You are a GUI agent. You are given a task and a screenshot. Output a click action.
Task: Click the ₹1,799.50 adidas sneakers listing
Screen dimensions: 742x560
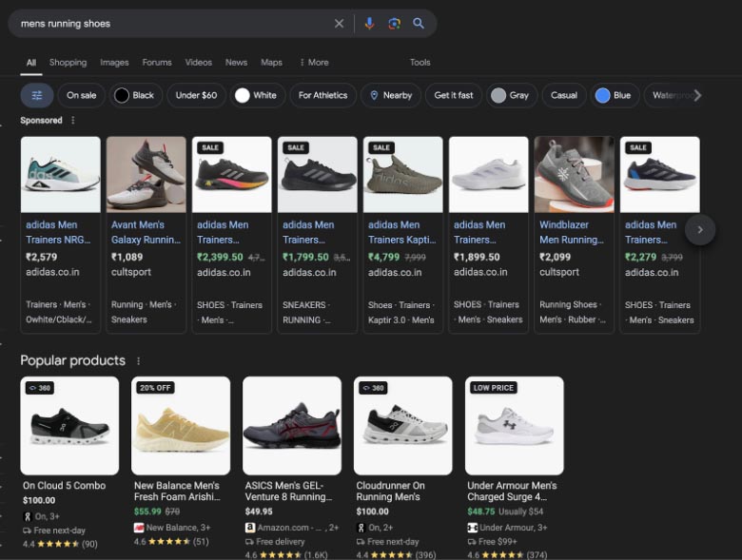pos(318,235)
